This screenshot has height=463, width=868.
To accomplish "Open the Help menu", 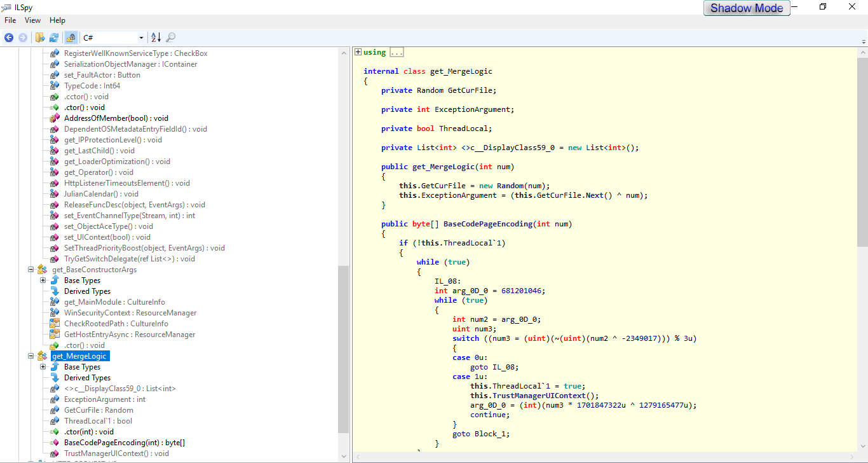I will pos(57,20).
